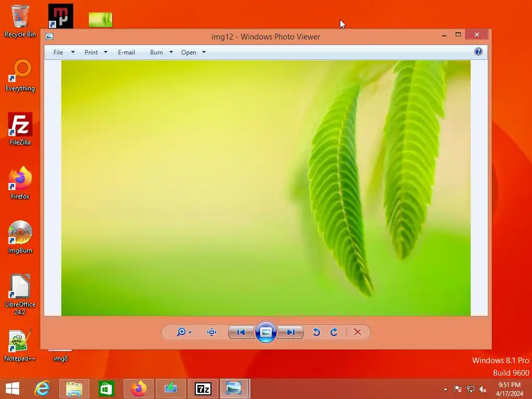Viewport: 532px width, 399px height.
Task: Open File Explorer from taskbar
Action: tap(74, 389)
